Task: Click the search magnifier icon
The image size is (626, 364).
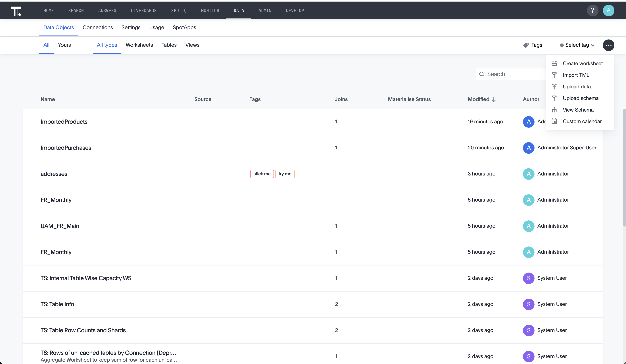Action: click(481, 74)
